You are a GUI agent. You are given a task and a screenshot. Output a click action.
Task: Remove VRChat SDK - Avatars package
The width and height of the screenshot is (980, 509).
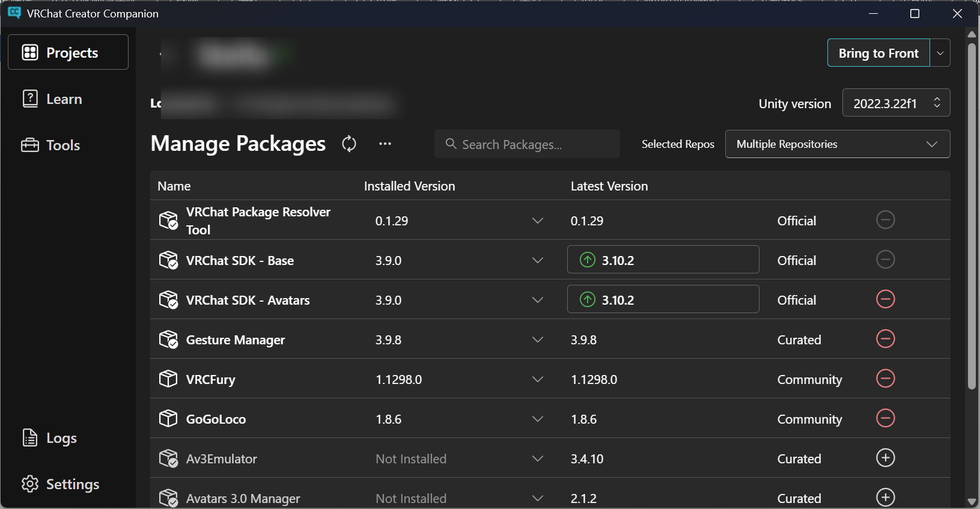(885, 299)
